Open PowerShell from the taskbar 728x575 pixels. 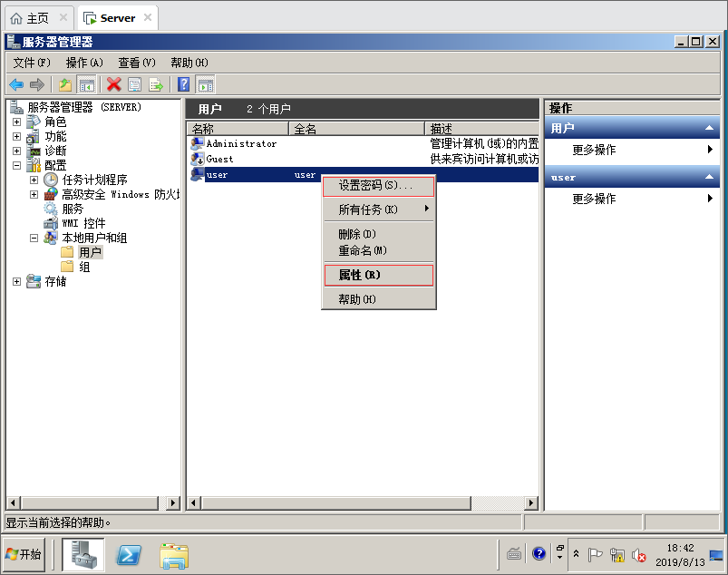click(129, 554)
